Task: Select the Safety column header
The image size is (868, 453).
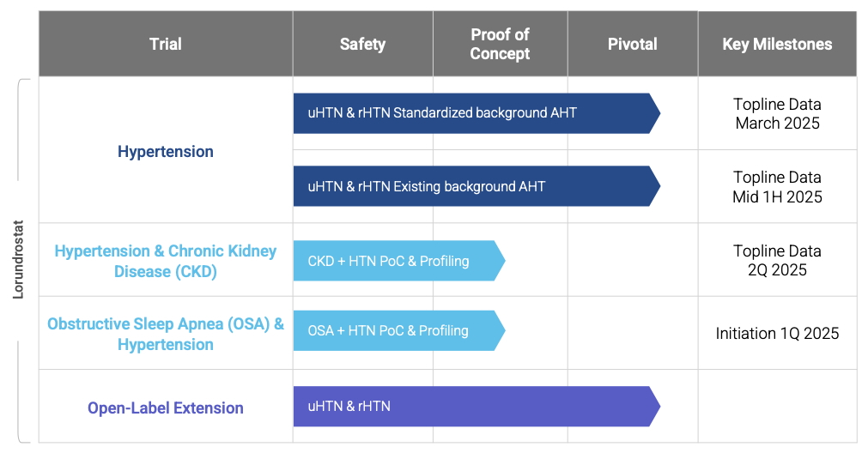Action: (362, 44)
